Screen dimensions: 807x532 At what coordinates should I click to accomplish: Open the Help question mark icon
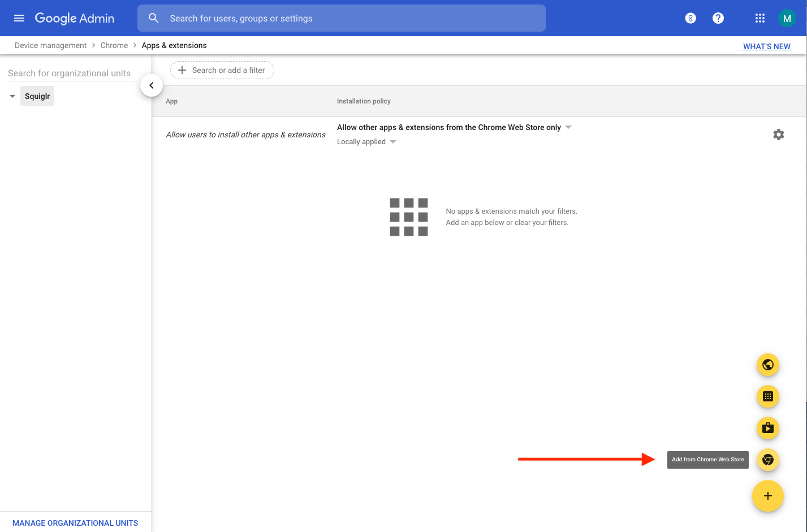(718, 18)
